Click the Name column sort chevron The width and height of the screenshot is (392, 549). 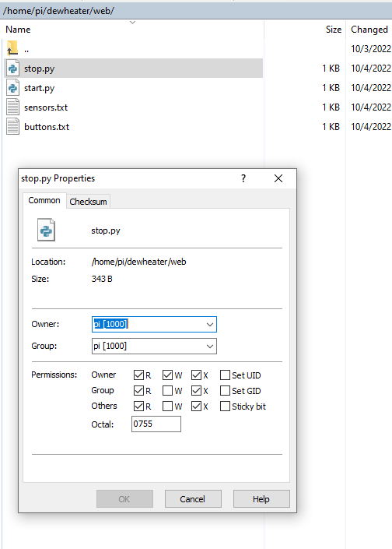(x=132, y=23)
